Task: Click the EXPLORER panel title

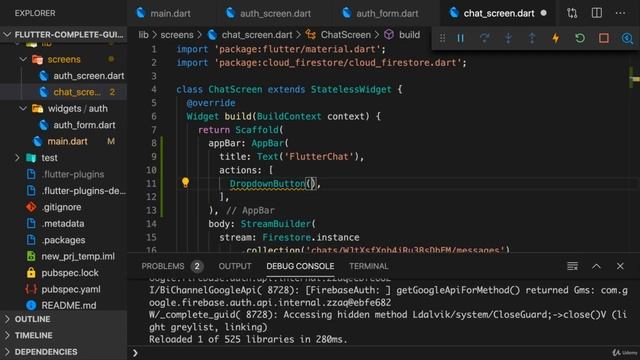Action: (x=35, y=13)
